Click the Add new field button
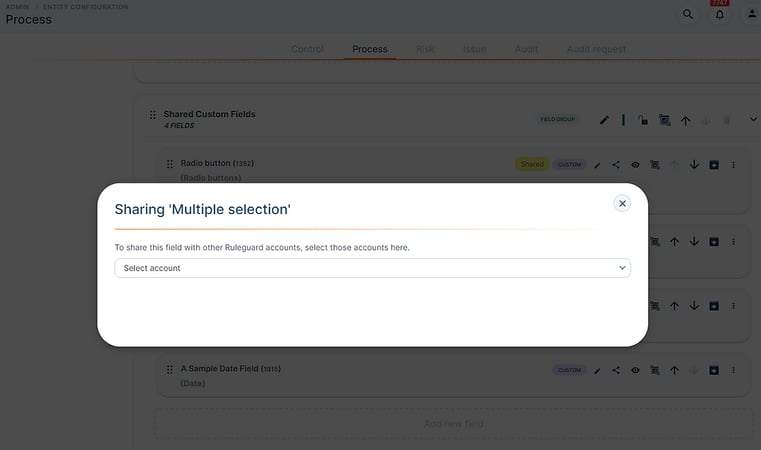 point(453,424)
